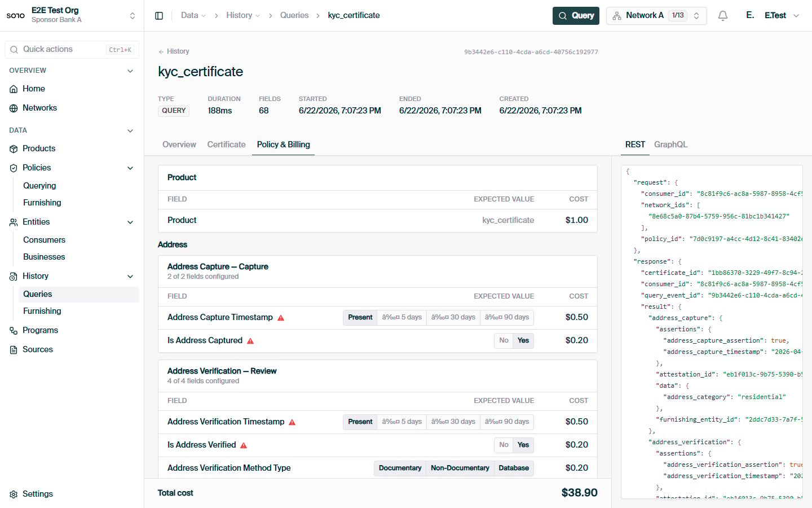Select 90 days for Address Capture Timestamp

tap(507, 317)
